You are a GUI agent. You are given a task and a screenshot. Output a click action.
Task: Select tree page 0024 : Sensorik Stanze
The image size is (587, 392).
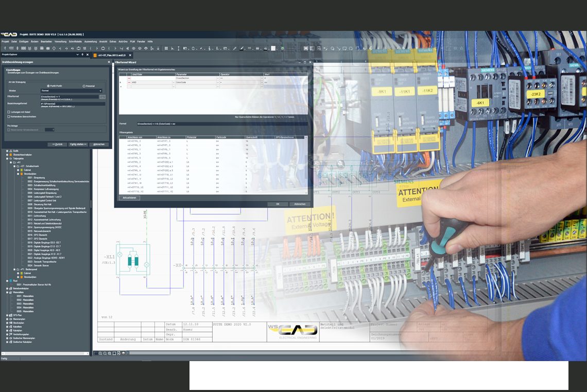click(x=38, y=265)
